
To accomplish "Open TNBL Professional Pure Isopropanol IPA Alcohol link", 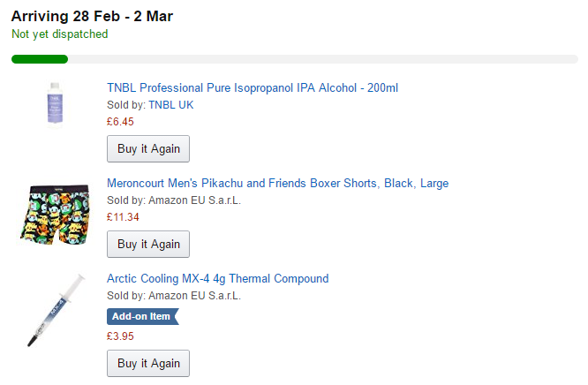I will pos(253,87).
